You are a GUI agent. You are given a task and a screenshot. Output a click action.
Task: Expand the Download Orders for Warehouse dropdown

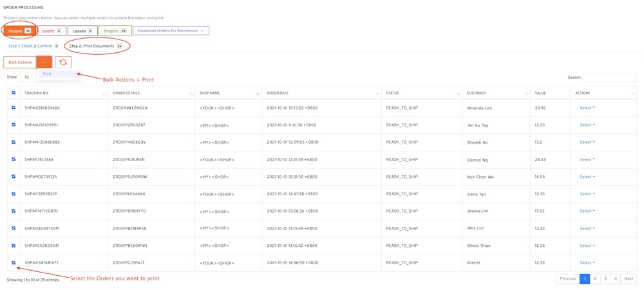pos(171,30)
